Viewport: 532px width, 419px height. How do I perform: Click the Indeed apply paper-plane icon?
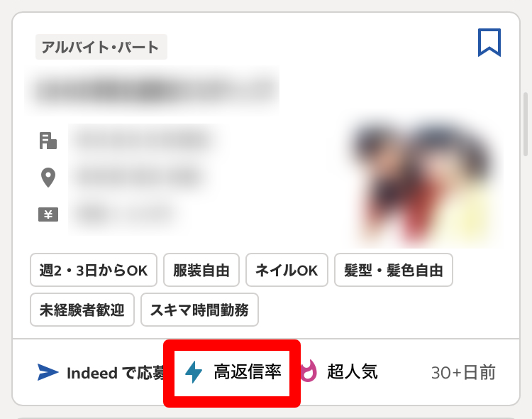pyautogui.click(x=48, y=372)
